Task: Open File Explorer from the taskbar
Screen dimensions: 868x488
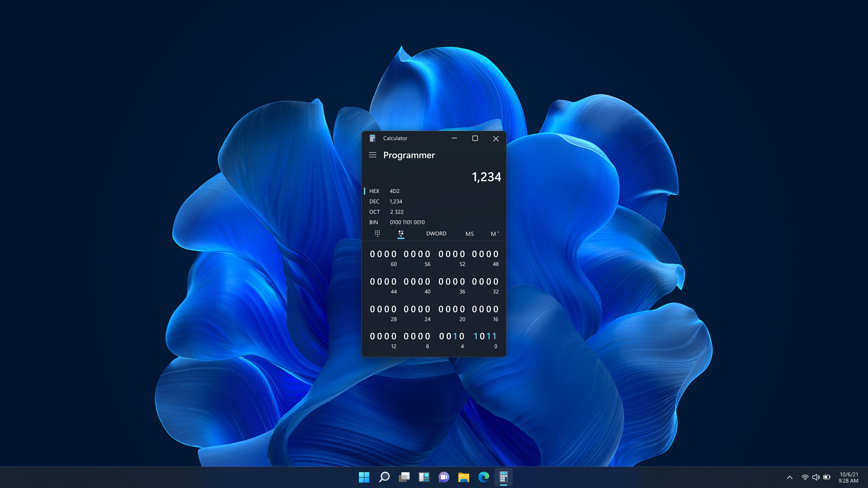Action: coord(464,477)
